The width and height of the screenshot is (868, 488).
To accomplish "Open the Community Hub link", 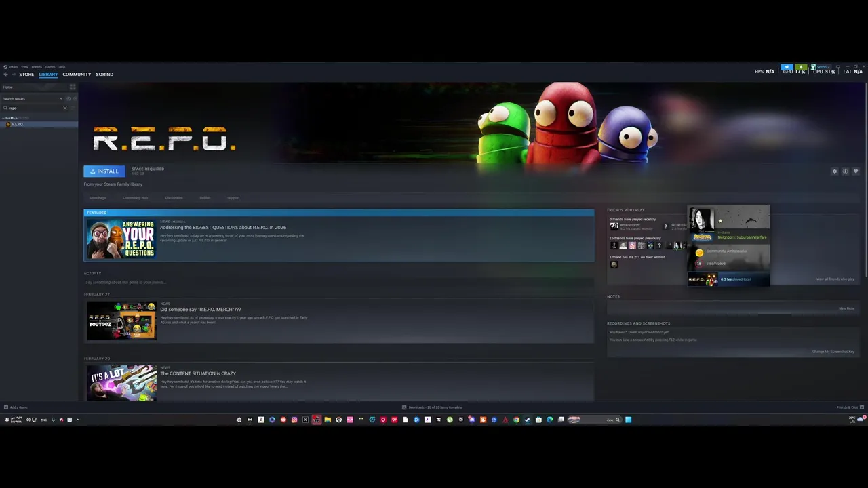I will [135, 198].
